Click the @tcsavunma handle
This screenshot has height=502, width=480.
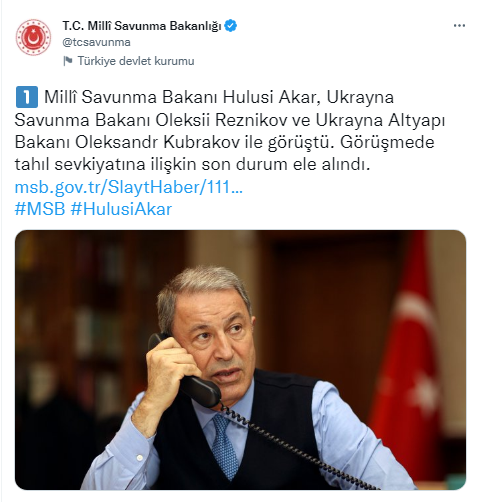coord(96,42)
